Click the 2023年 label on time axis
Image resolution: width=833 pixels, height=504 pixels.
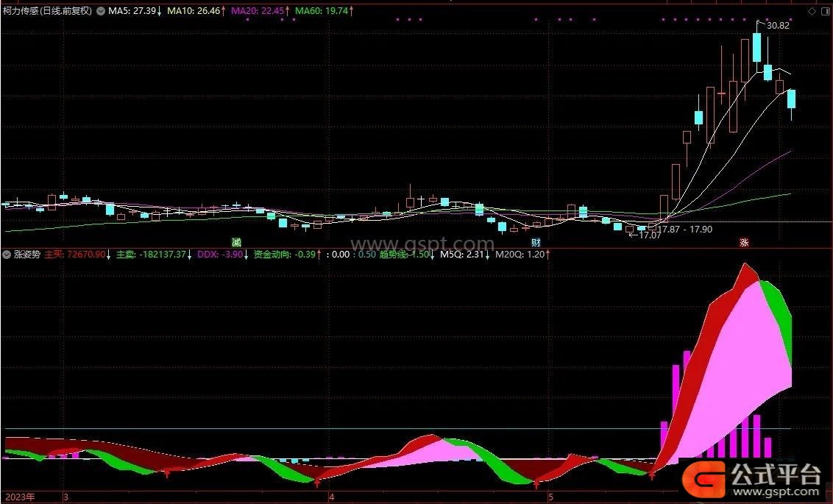pyautogui.click(x=20, y=497)
